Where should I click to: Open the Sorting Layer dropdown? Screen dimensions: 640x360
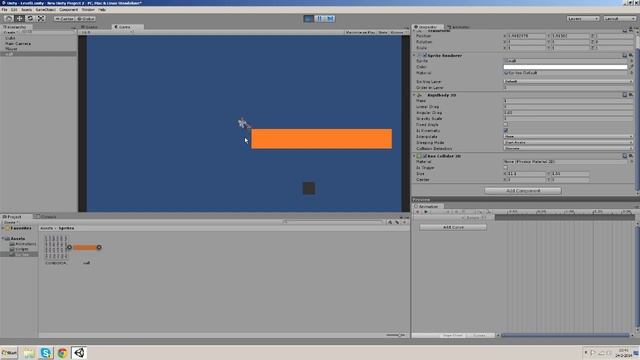tap(568, 82)
